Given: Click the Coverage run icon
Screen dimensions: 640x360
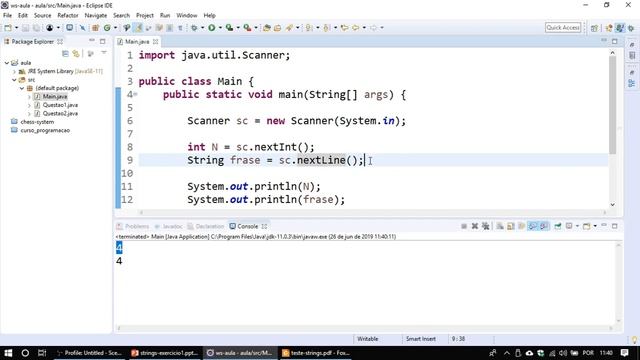Looking at the screenshot, I should click(x=229, y=28).
